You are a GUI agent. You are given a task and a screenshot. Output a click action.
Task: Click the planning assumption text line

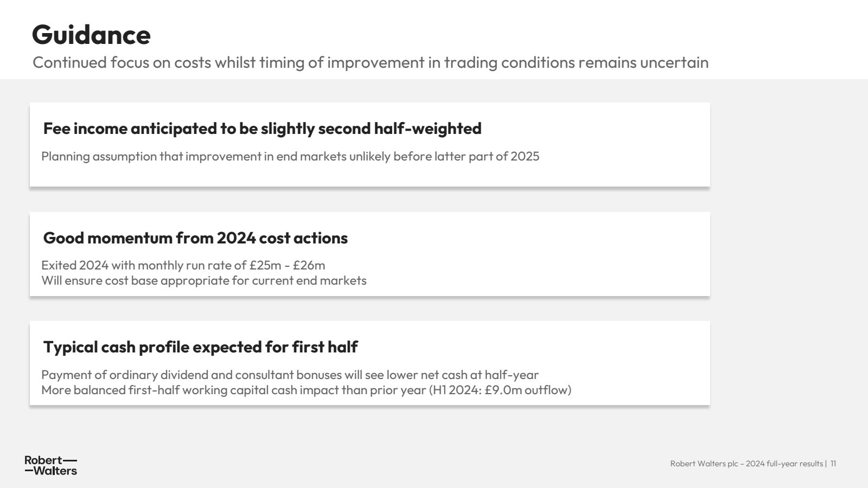(x=290, y=156)
